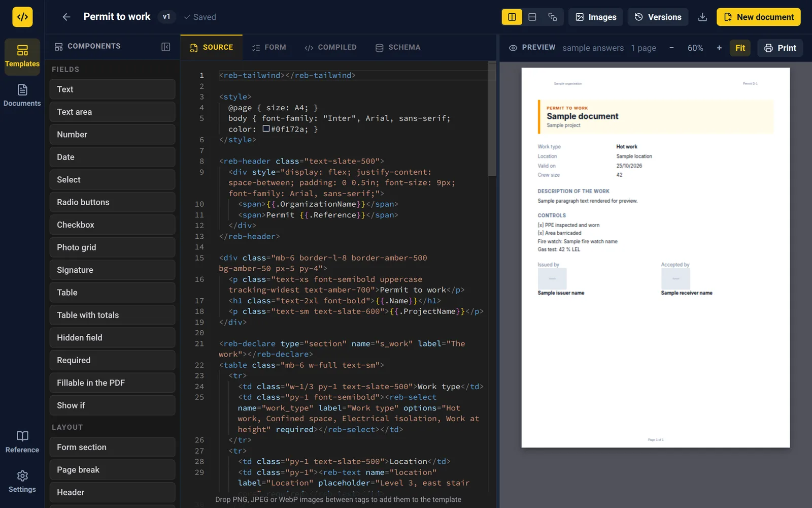The image size is (812, 508).
Task: Open the Reference sidebar item
Action: [22, 441]
